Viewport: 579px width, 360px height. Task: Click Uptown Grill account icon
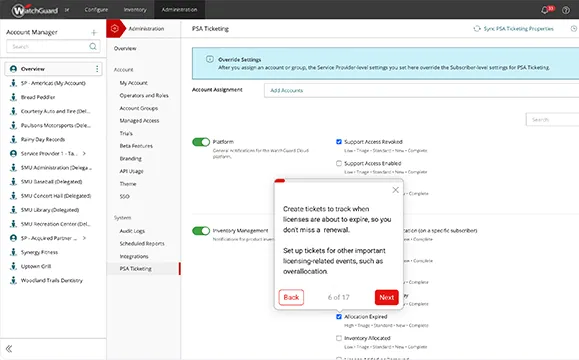[13, 266]
